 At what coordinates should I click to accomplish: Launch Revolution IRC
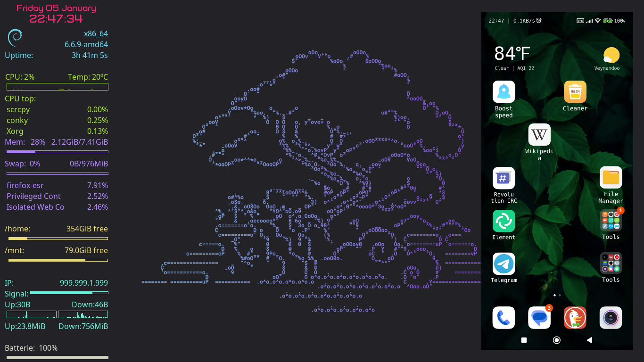(504, 178)
